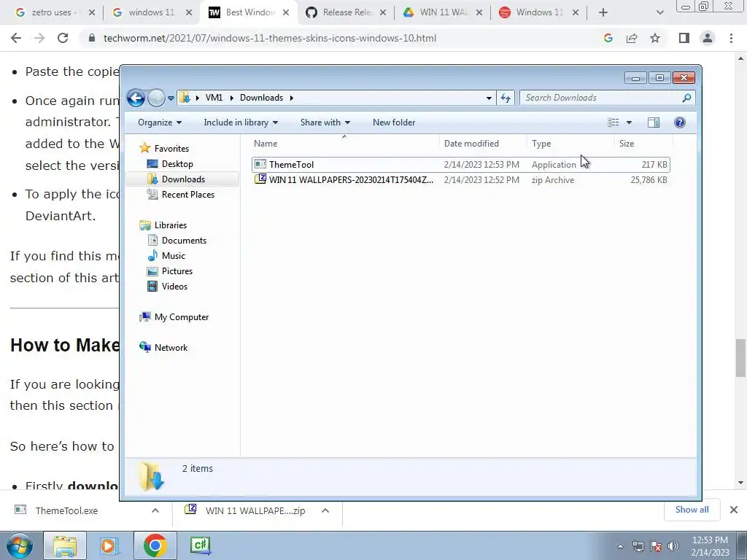Refresh the Downloads folder view

point(506,98)
